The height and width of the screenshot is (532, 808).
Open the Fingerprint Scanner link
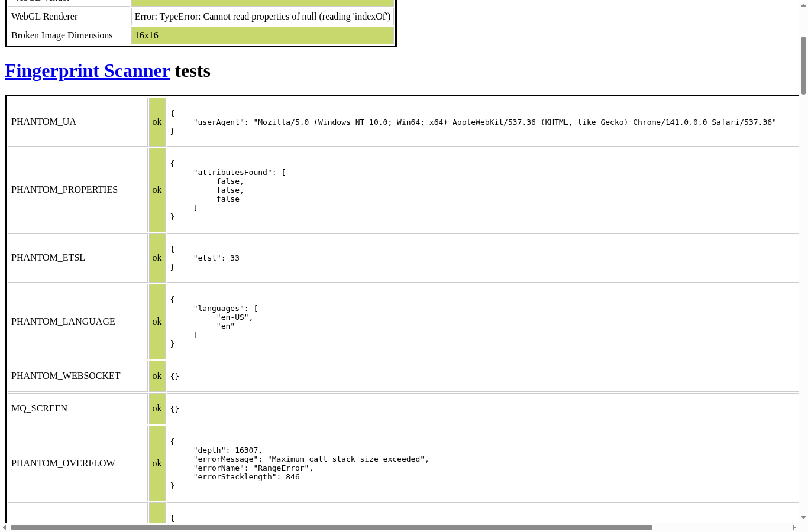click(88, 71)
